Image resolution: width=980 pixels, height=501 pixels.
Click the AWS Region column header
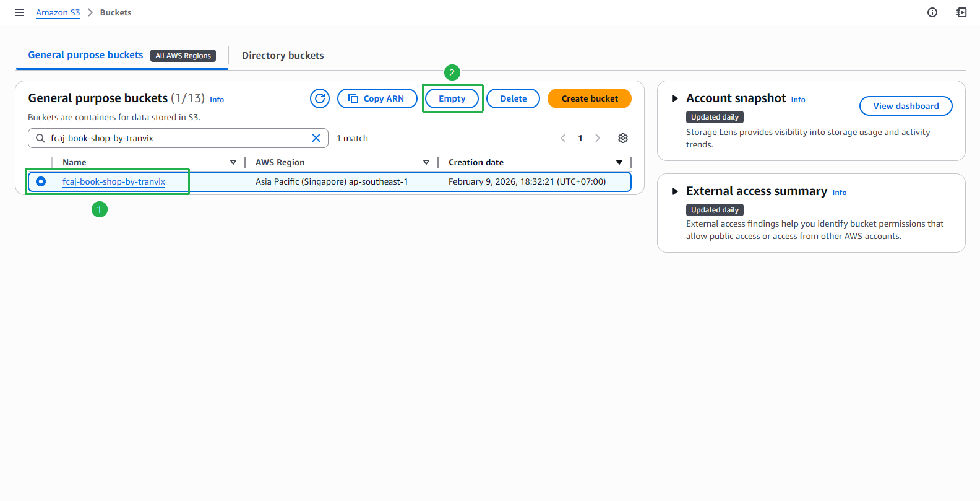[280, 162]
